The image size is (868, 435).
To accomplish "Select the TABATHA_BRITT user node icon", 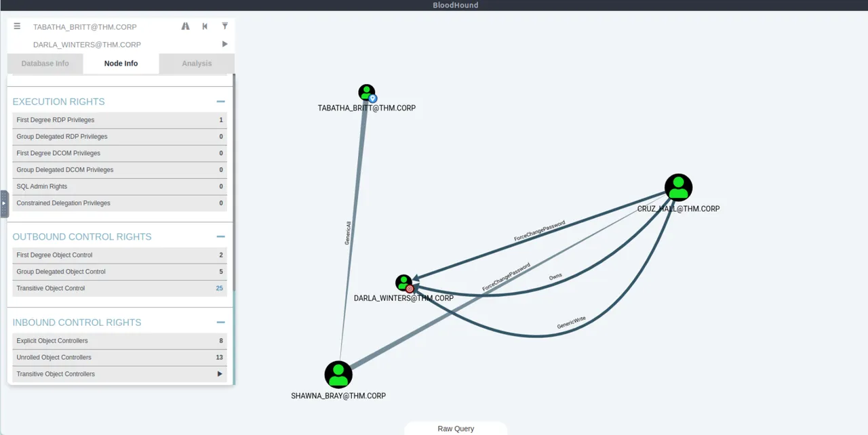I will (x=366, y=93).
